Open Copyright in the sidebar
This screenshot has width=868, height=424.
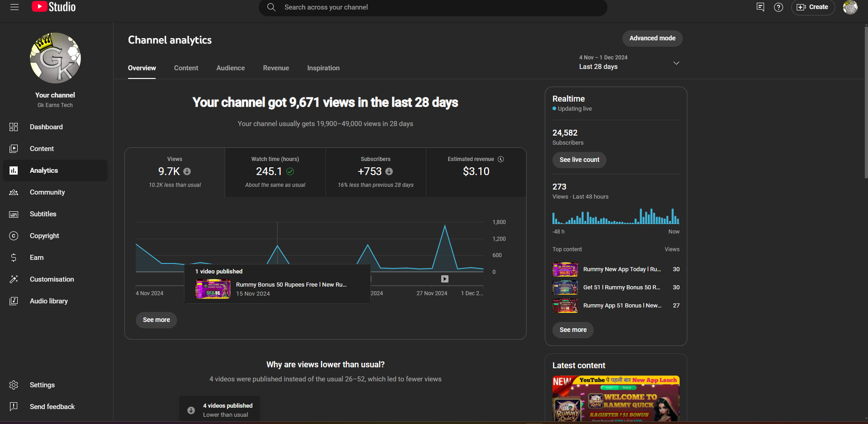(55, 236)
